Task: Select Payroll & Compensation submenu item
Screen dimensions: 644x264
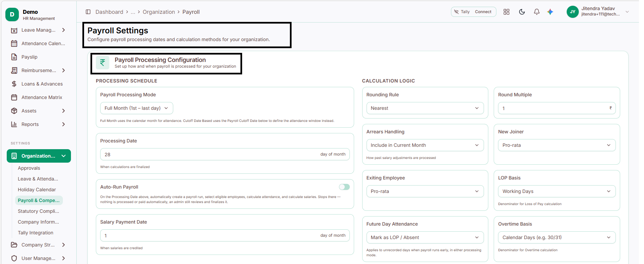Action: (x=39, y=200)
